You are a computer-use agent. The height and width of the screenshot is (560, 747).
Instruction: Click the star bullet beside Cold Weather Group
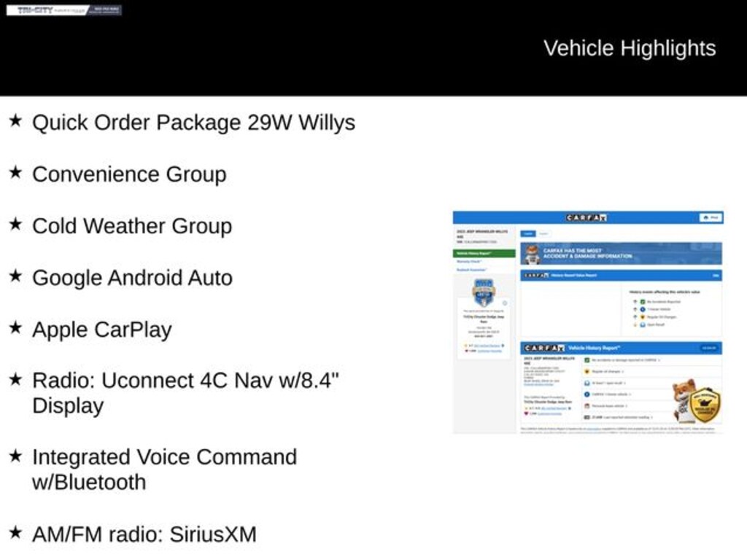pos(15,225)
